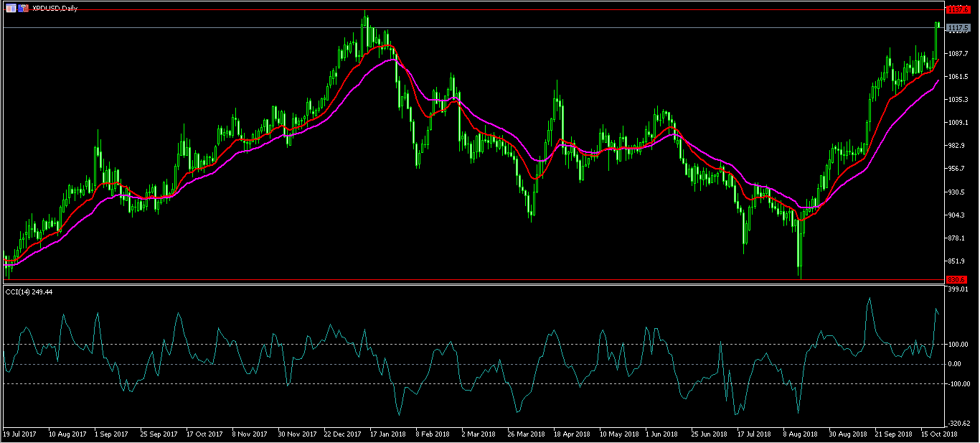Click the 1035.3 price axis label
The height and width of the screenshot is (443, 980).
(x=958, y=100)
